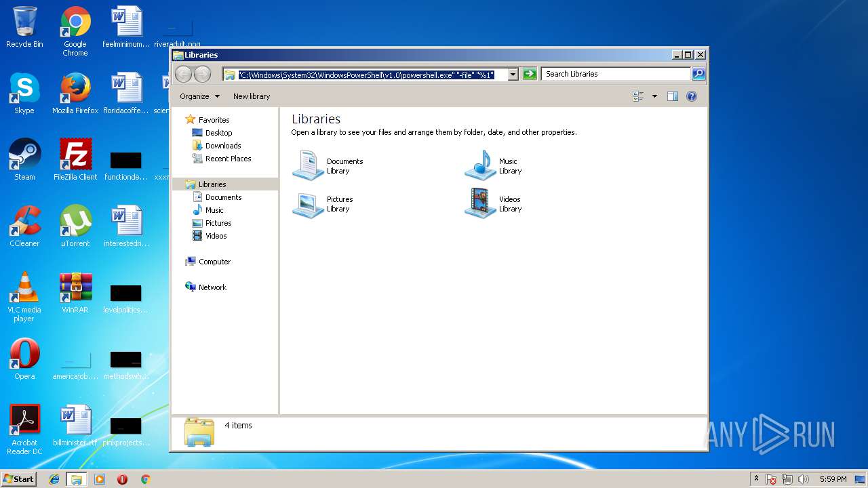Viewport: 868px width, 488px height.
Task: Click the green Go arrow button
Action: coord(530,74)
